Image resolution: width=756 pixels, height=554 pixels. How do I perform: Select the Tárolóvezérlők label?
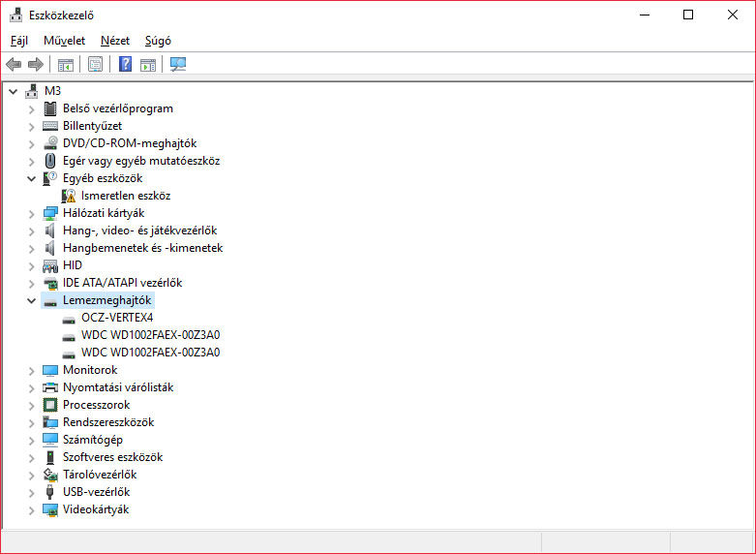point(100,475)
